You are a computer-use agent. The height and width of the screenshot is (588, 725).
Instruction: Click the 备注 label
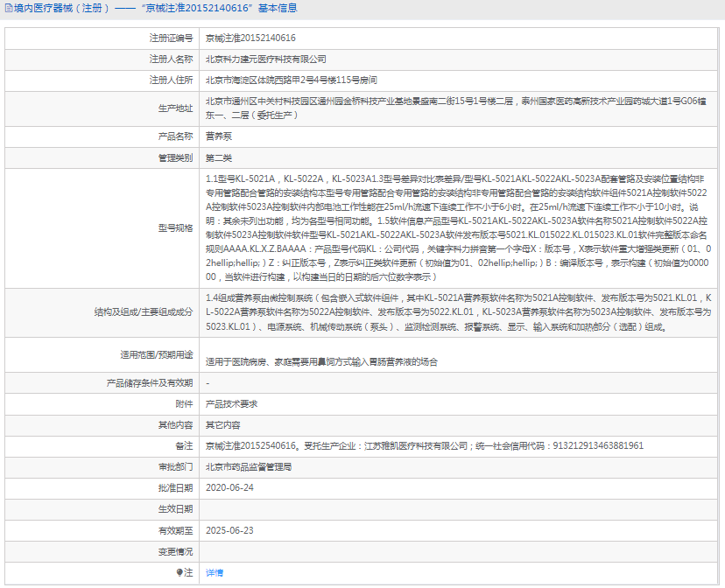coord(185,445)
